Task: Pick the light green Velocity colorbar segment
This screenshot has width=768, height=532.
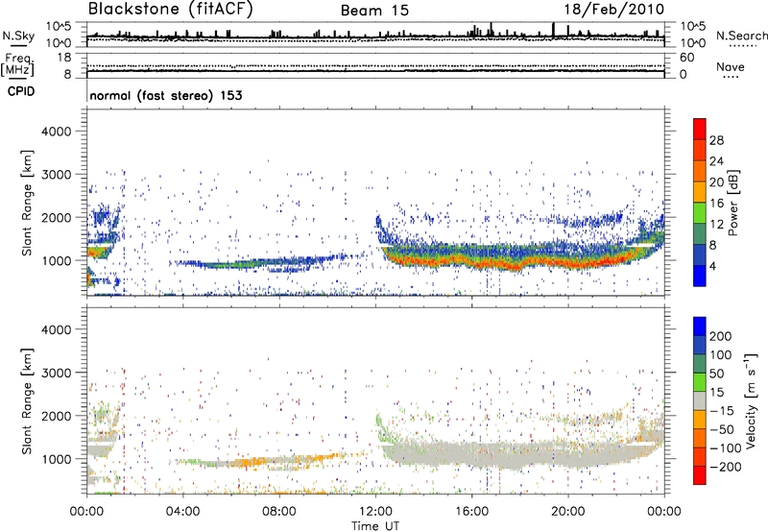Action: [x=700, y=382]
